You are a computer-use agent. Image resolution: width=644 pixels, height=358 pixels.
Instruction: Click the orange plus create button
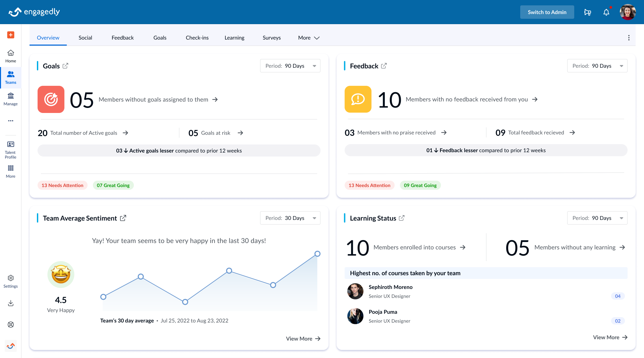point(11,35)
